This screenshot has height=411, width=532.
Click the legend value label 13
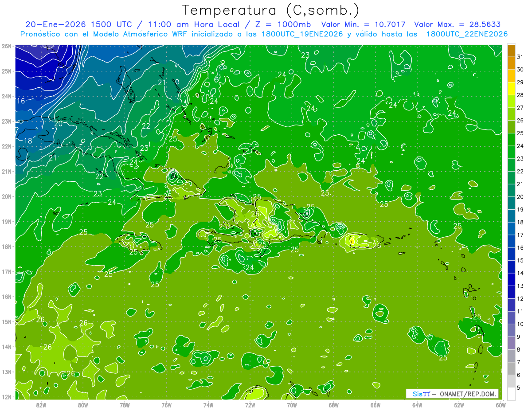[x=520, y=286]
